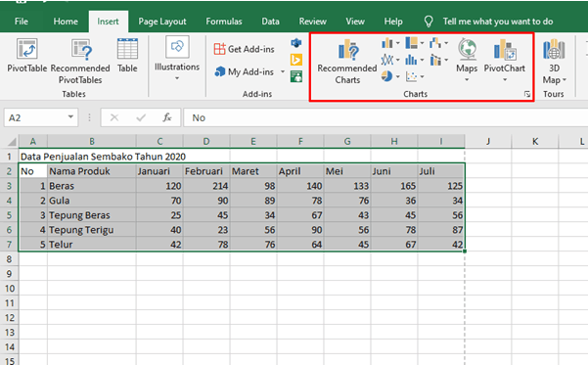Select cell containing Tepung Terigu
588x365 pixels.
tap(92, 230)
